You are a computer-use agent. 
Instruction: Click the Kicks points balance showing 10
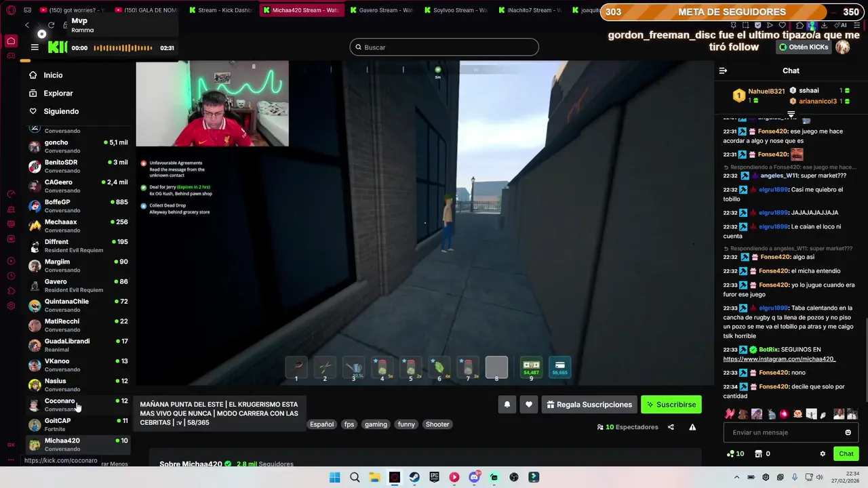click(x=735, y=454)
